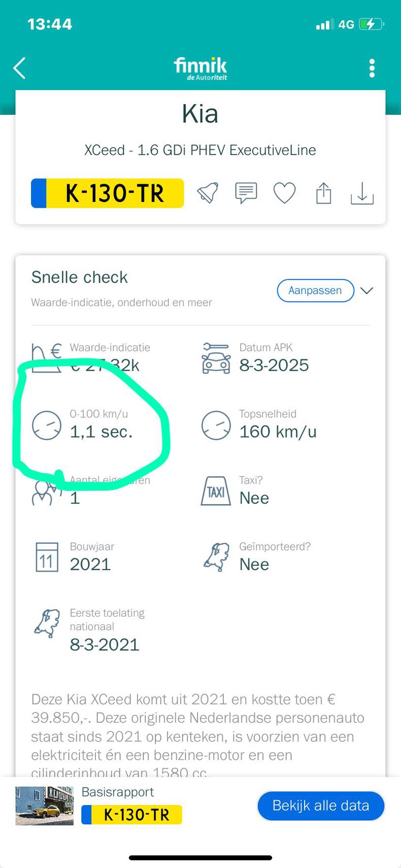Tap the share upload icon
Screen dimensions: 401x868
[323, 193]
